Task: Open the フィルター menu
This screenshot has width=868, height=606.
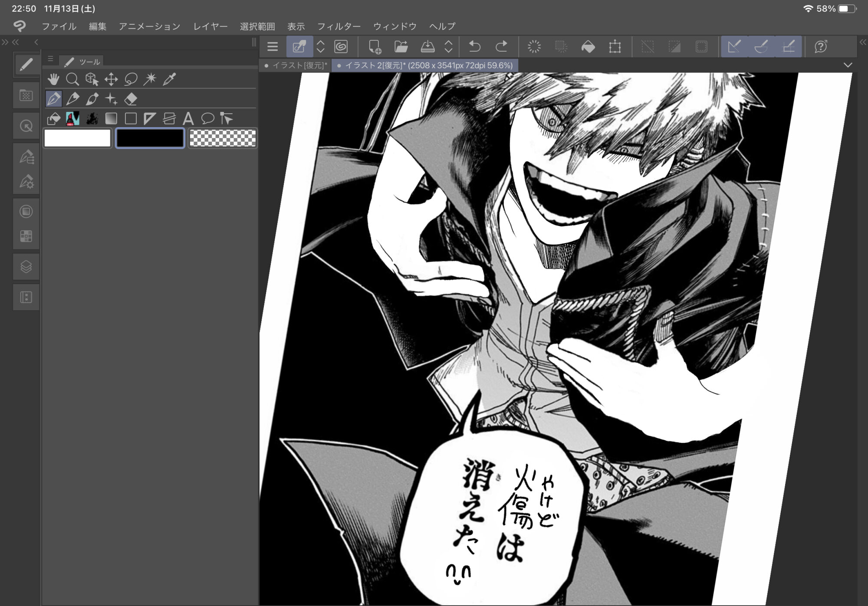Action: [x=339, y=26]
